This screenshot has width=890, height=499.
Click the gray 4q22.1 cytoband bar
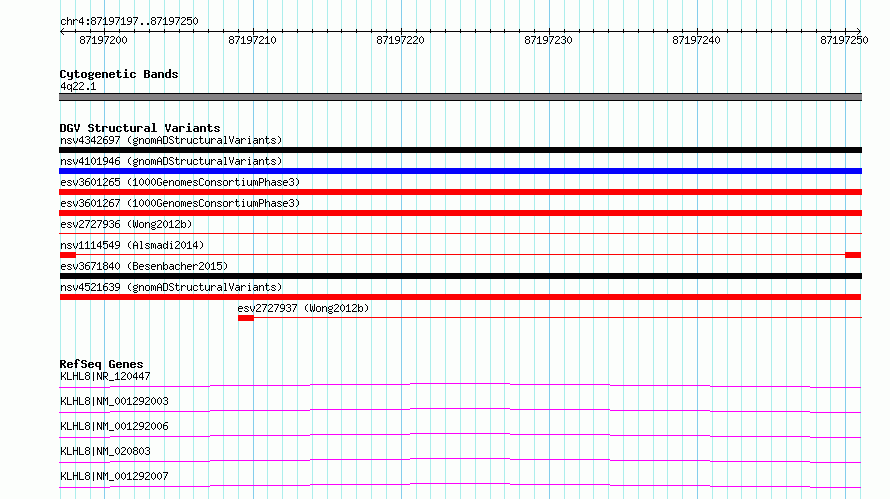tap(460, 97)
